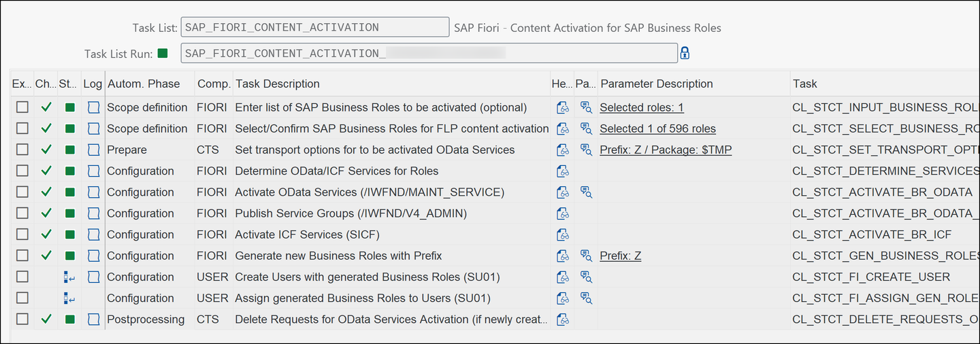This screenshot has width=980, height=344.
Task: Open 'Prefix: Z / Package: $TMP' link
Action: coord(666,150)
